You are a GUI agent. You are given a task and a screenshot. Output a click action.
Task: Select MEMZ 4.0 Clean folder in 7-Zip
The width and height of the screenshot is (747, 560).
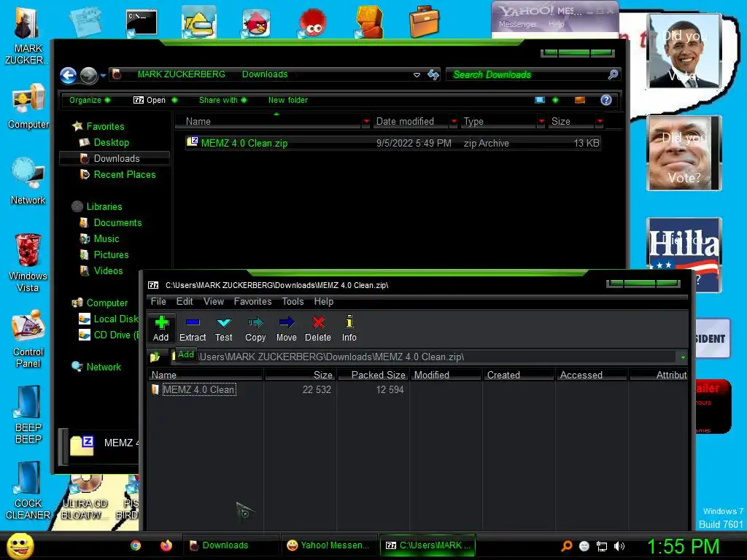tap(198, 389)
